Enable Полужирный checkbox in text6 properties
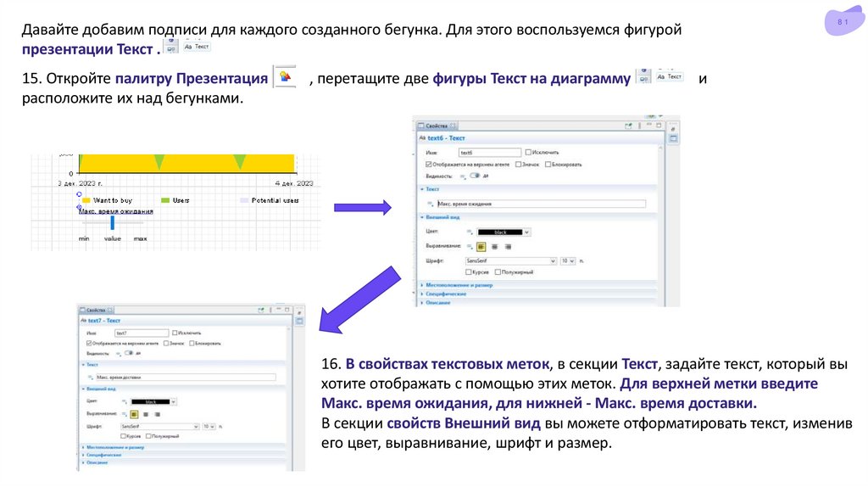The height and width of the screenshot is (487, 868). point(498,272)
